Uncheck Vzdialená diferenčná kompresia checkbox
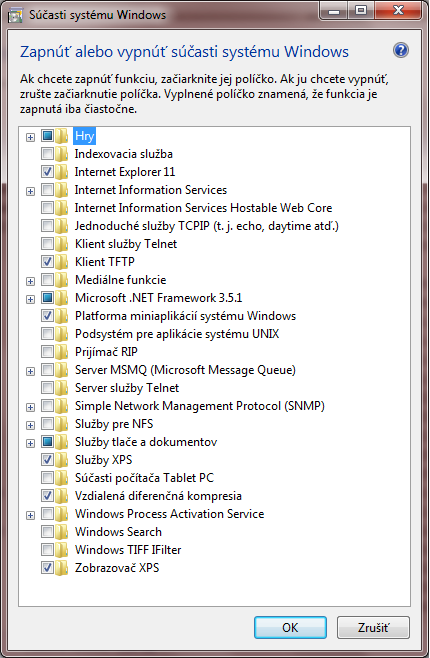 click(x=47, y=496)
